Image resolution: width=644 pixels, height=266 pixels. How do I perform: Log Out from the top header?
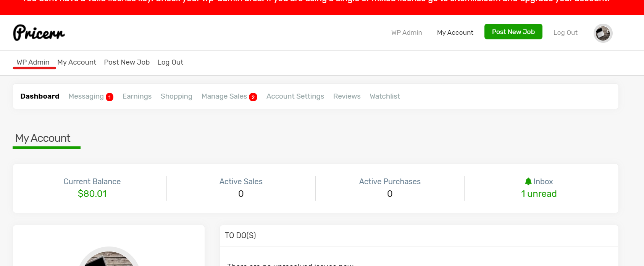click(x=565, y=33)
